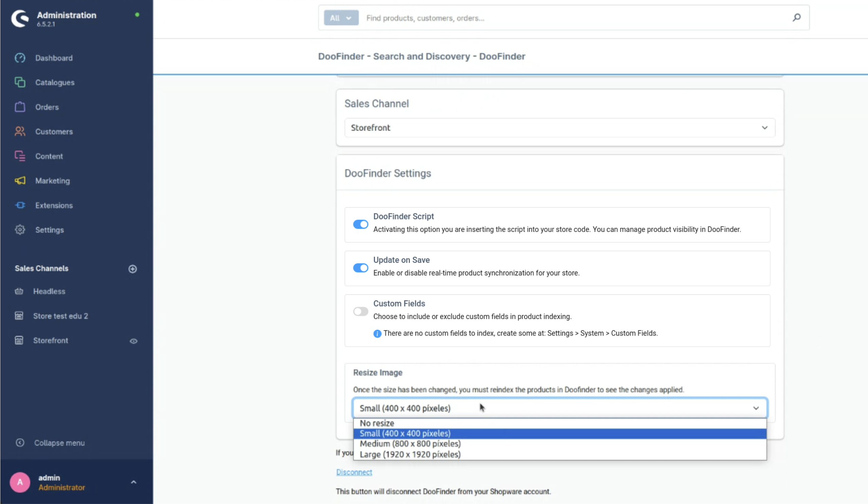Open the Headless sales channel
This screenshot has width=868, height=504.
click(x=49, y=291)
